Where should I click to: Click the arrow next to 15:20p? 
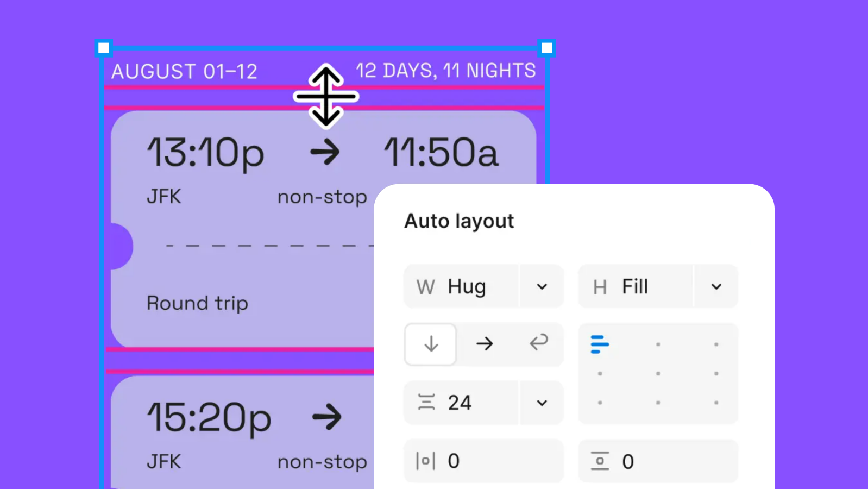(x=327, y=417)
